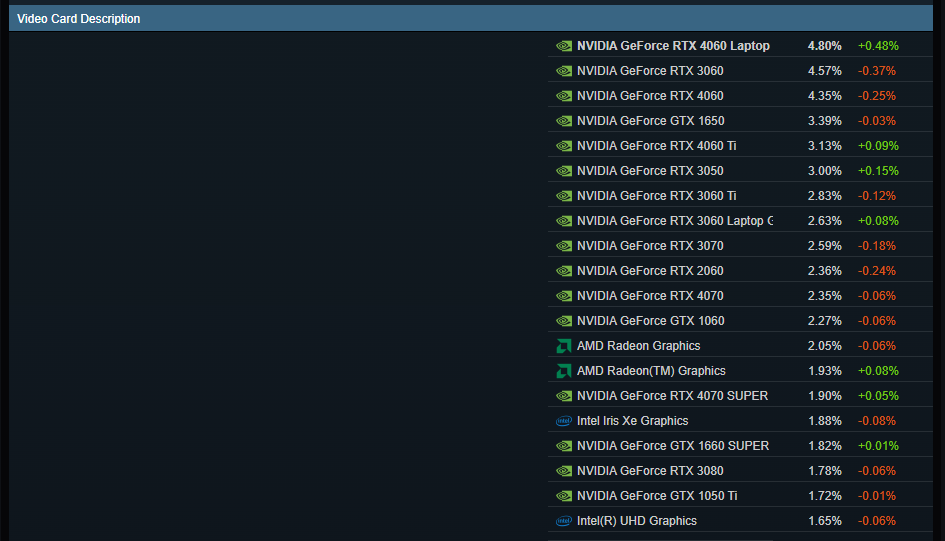The image size is (945, 541).
Task: Click the 3.39% share value
Action: (824, 121)
